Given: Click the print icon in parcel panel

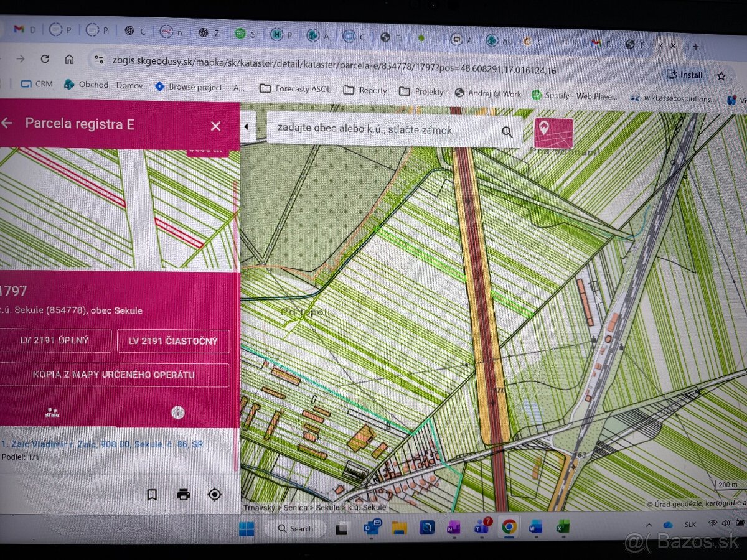Looking at the screenshot, I should click(183, 495).
